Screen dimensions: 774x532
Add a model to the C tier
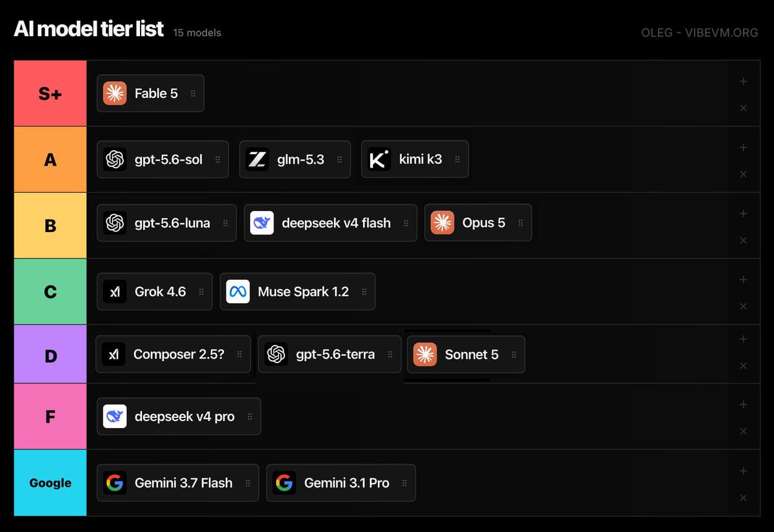click(743, 279)
